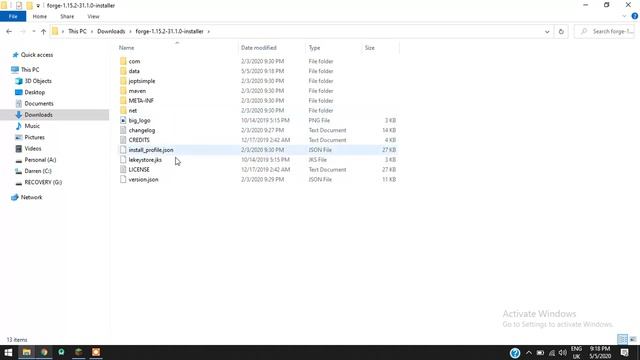Switch to large icons view layout

click(633, 339)
